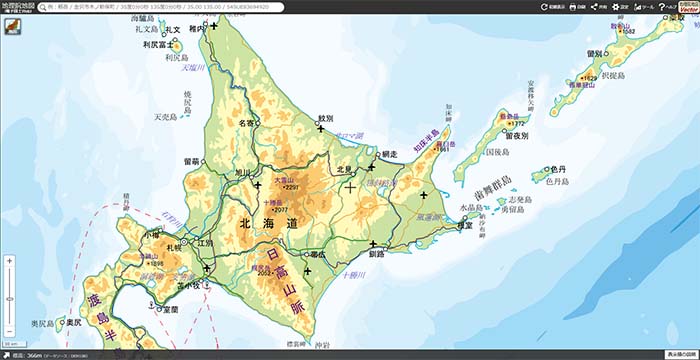Open the legend explanation button at bottom-right
The image size is (700, 360).
click(x=681, y=355)
